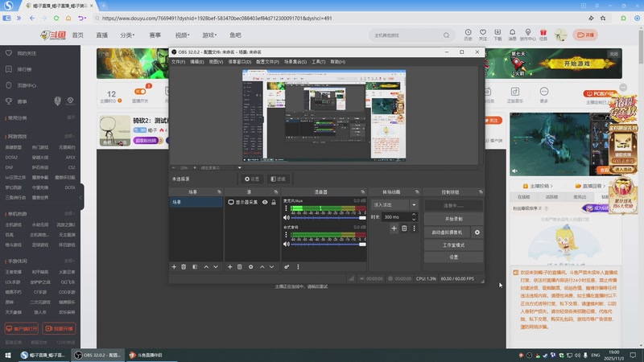Viewport: 644px width, 362px height.
Task: Mute the 麦克风/Aux speaker icon
Action: pos(287,217)
